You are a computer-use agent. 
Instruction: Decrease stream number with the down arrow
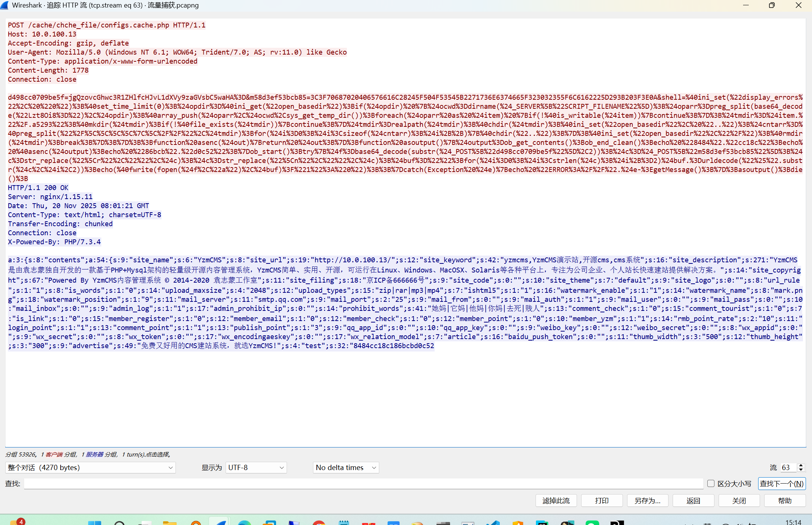point(801,470)
